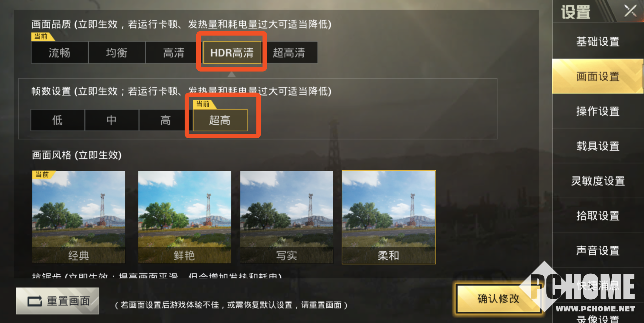Screen dimensions: 644x323
Task: Pick the 写实 style thumbnail
Action: click(x=286, y=217)
